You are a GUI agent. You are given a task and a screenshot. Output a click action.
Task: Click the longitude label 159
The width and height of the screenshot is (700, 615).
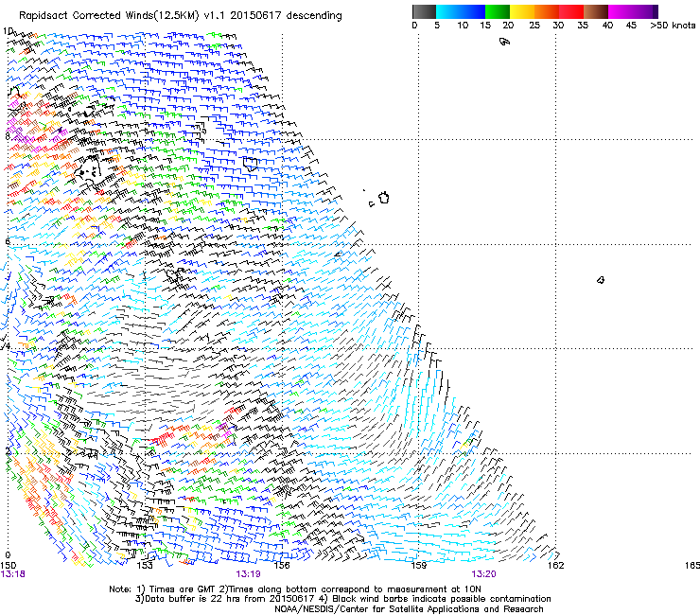[418, 566]
